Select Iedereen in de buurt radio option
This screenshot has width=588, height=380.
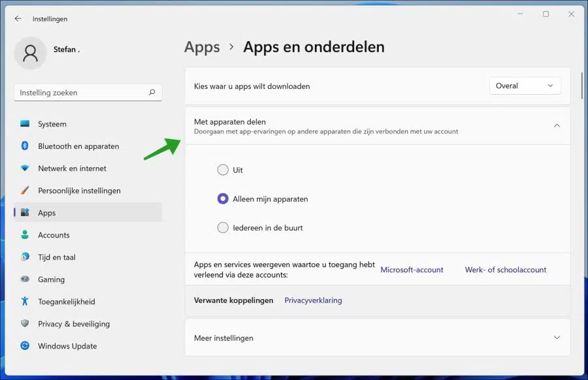pyautogui.click(x=223, y=227)
